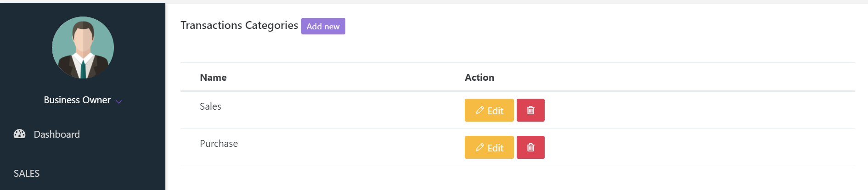Click the pencil icon in Purchase row
Viewport: 868px width, 190px height.
click(480, 147)
